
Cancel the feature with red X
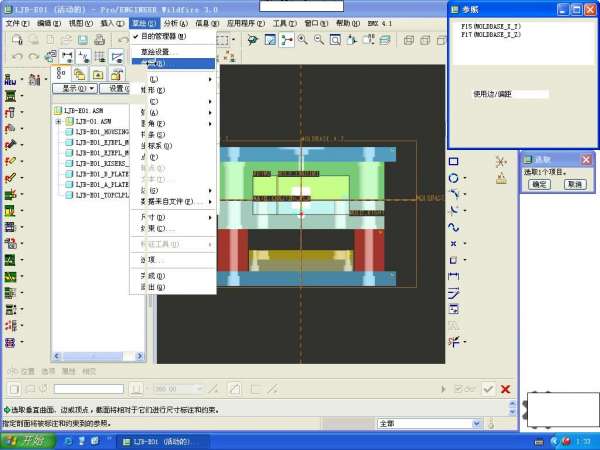click(x=505, y=389)
